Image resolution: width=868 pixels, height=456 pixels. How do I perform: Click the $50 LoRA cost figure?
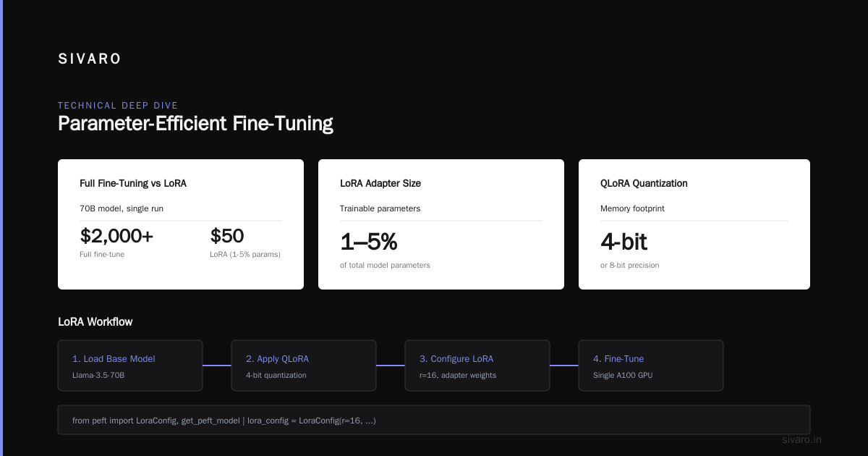pos(227,236)
